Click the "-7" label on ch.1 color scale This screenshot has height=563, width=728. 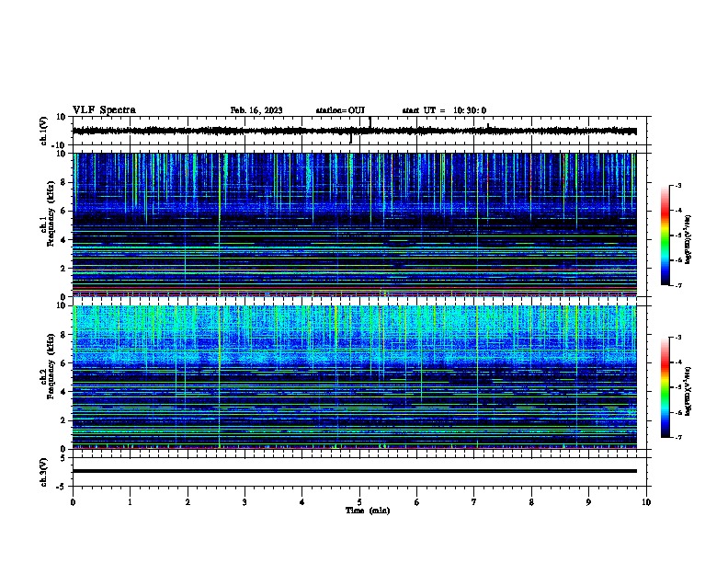[x=677, y=285]
